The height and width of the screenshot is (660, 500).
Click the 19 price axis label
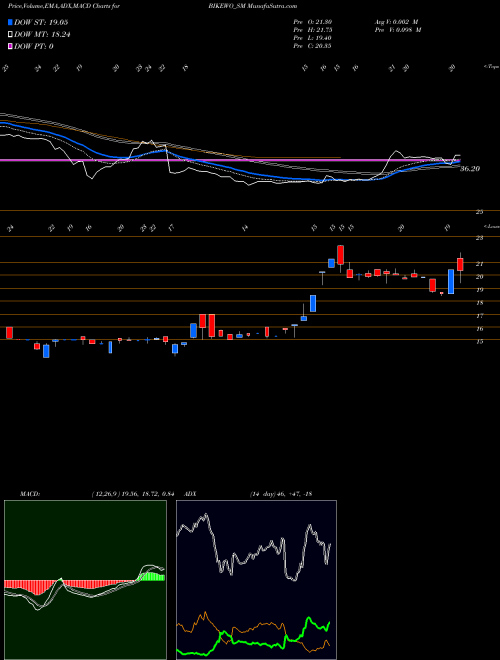tap(479, 290)
